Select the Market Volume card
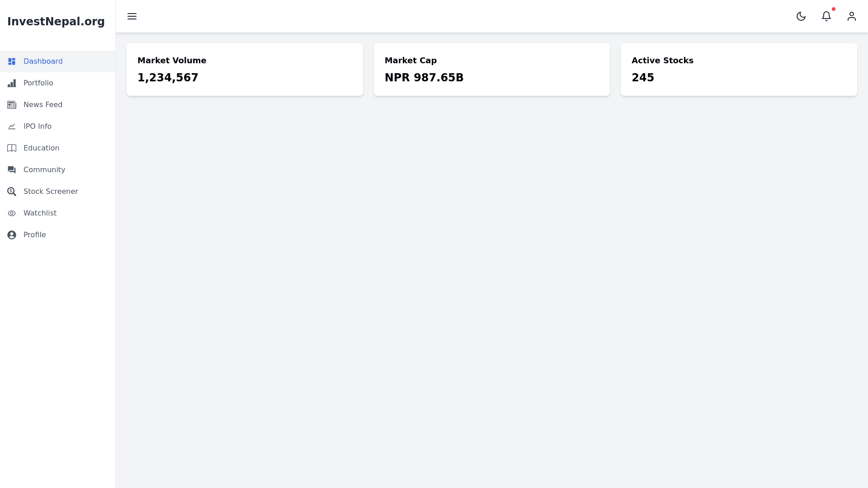 click(x=245, y=70)
